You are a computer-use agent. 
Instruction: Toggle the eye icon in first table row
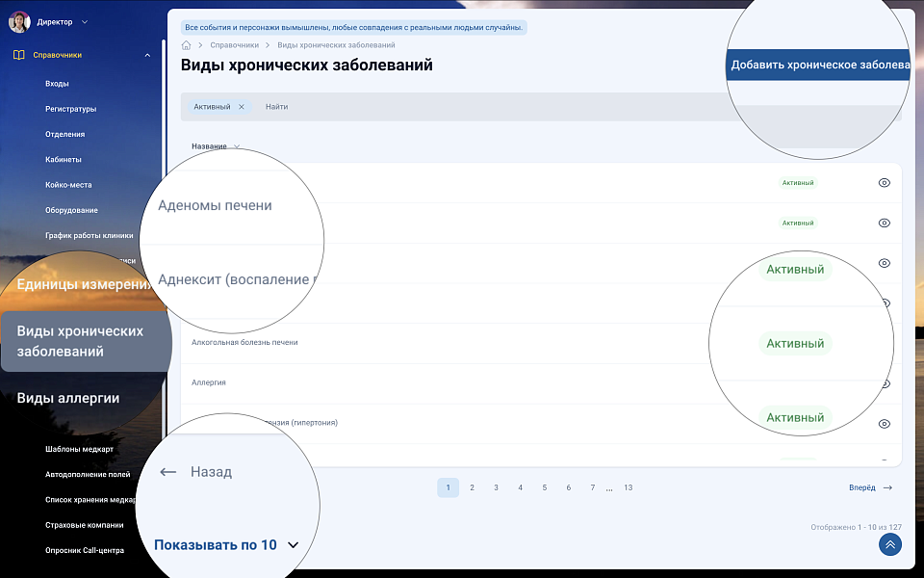(x=885, y=183)
